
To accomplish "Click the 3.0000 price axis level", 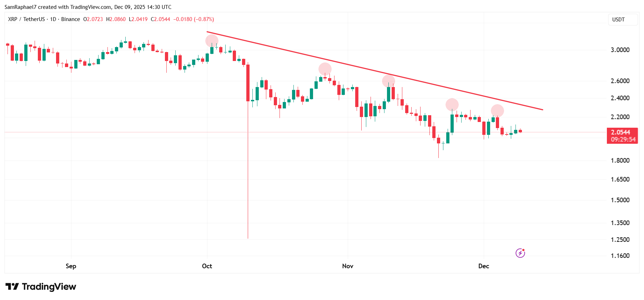I will pyautogui.click(x=620, y=50).
